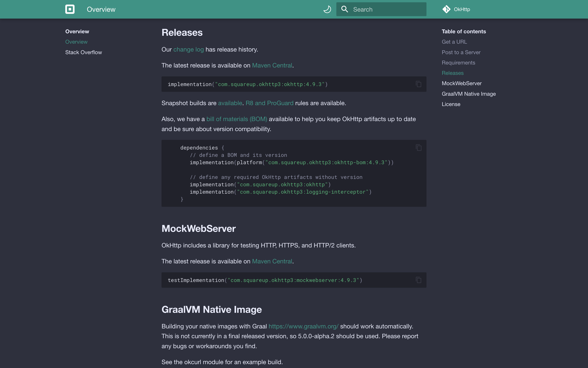
Task: Click the Table of contents label
Action: tap(464, 31)
